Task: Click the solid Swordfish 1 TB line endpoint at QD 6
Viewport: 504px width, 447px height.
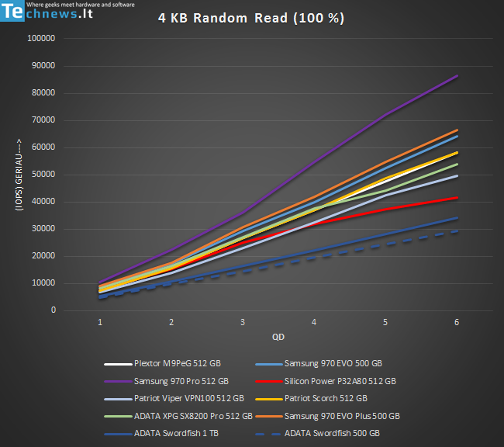Action: [457, 218]
